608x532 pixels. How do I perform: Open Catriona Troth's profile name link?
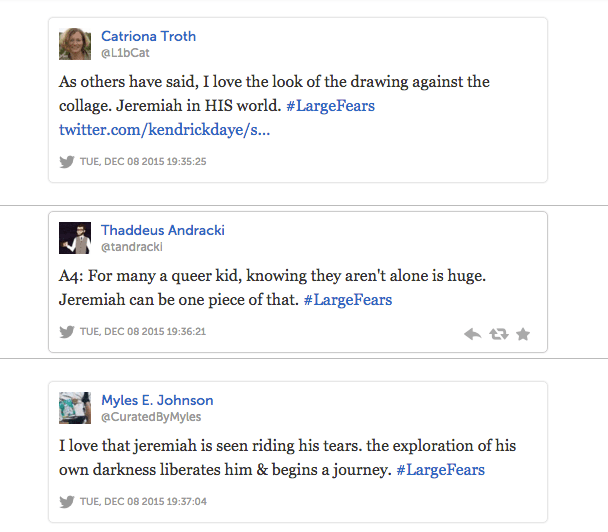(x=148, y=36)
